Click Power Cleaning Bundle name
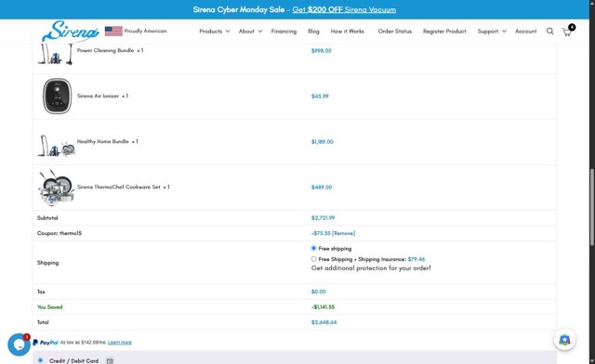 (x=105, y=50)
